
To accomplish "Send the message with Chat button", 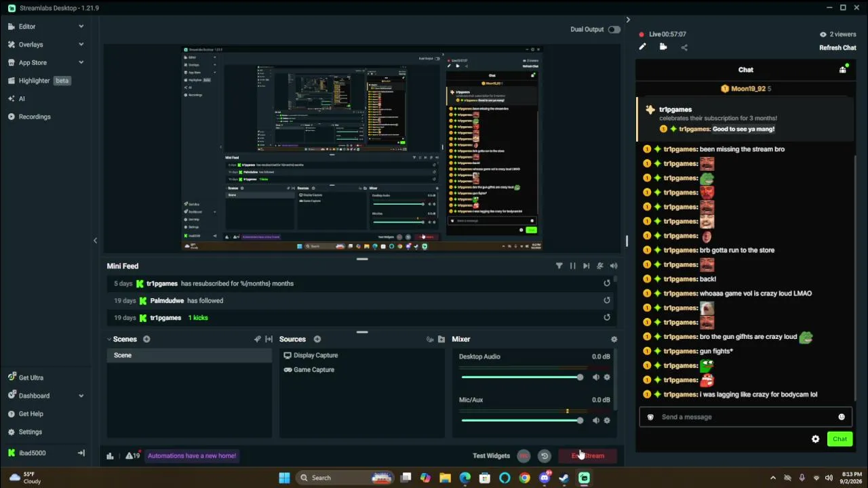I will (840, 439).
